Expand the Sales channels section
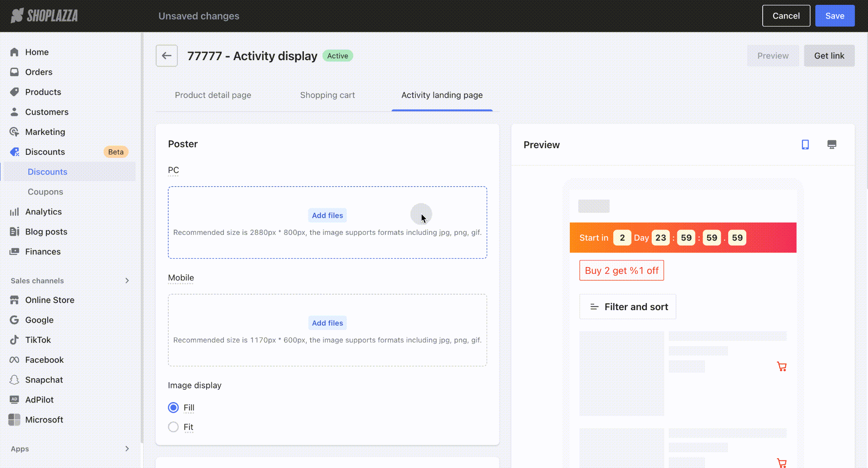The height and width of the screenshot is (468, 868). 127,281
